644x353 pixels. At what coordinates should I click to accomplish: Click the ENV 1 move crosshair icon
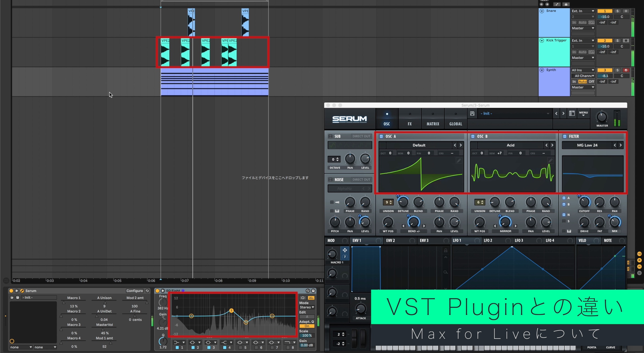coord(345,250)
